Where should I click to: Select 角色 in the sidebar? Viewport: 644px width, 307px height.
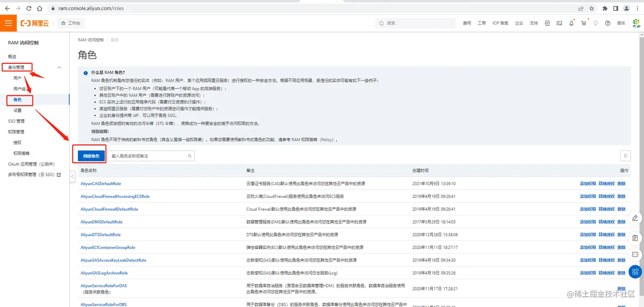(17, 100)
